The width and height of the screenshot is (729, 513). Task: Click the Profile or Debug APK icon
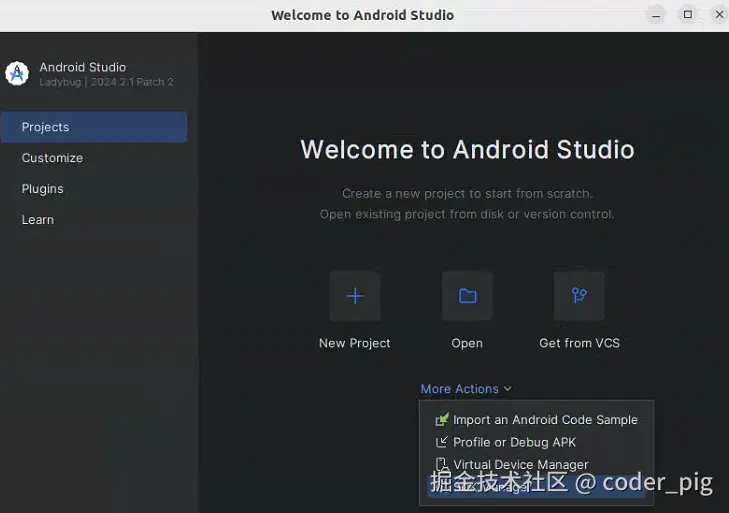[441, 442]
